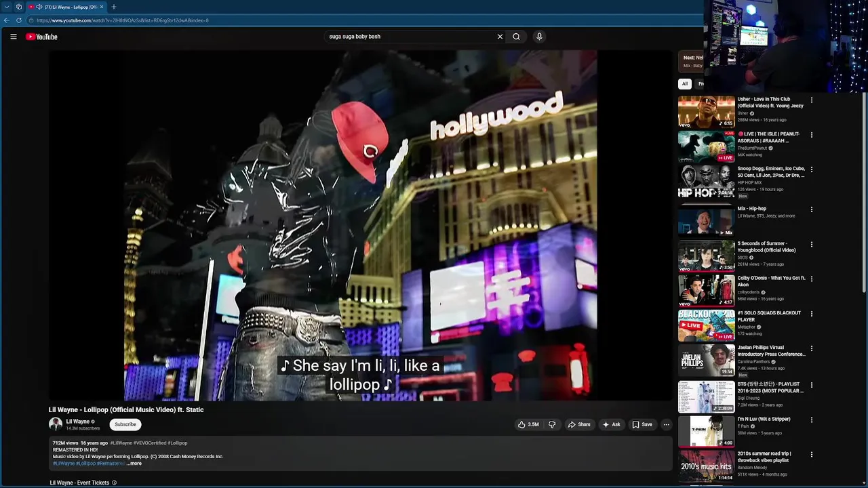
Task: Open I'm N Luv (Wit a Stripper) thumbnail
Action: pyautogui.click(x=707, y=431)
